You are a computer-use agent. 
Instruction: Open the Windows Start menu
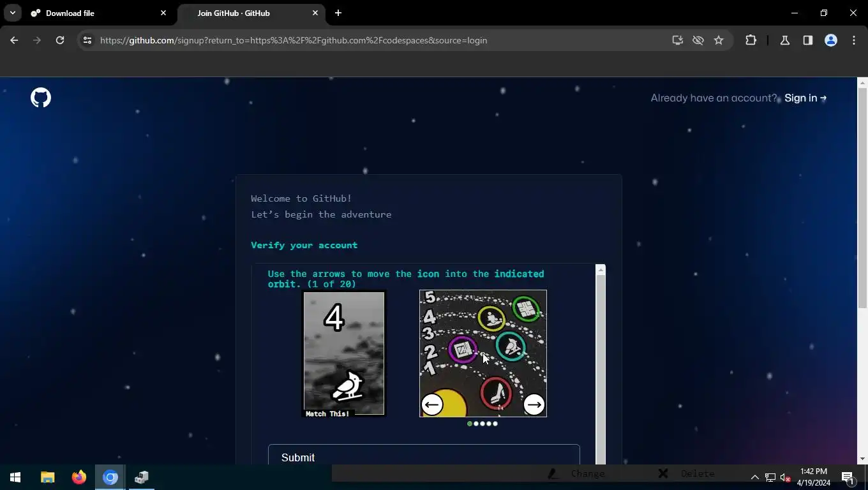coord(15,477)
